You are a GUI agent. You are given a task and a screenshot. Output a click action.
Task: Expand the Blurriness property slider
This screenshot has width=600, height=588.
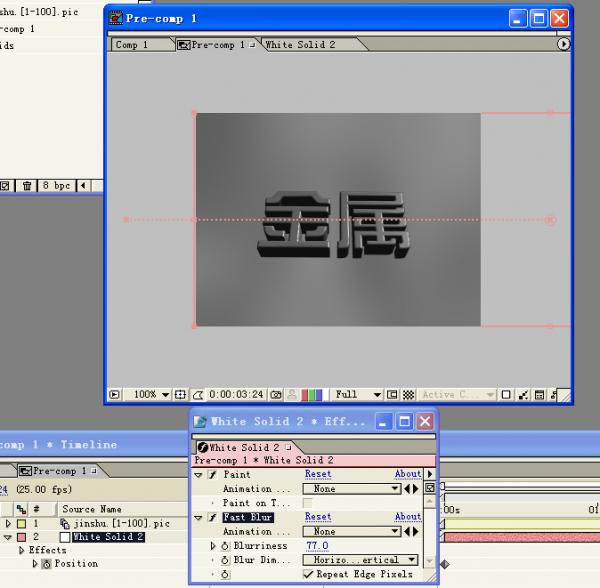click(x=213, y=546)
